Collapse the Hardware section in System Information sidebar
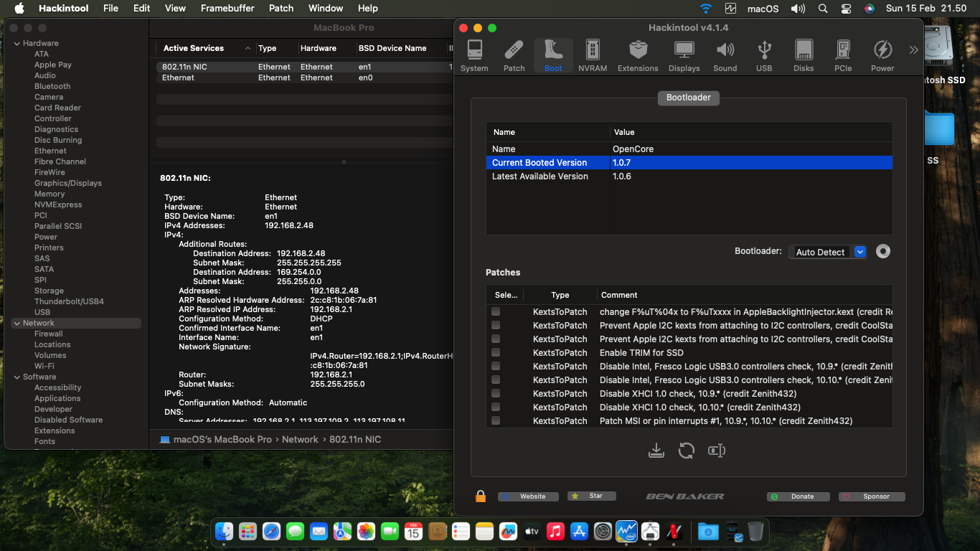This screenshot has height=551, width=980. click(x=17, y=44)
